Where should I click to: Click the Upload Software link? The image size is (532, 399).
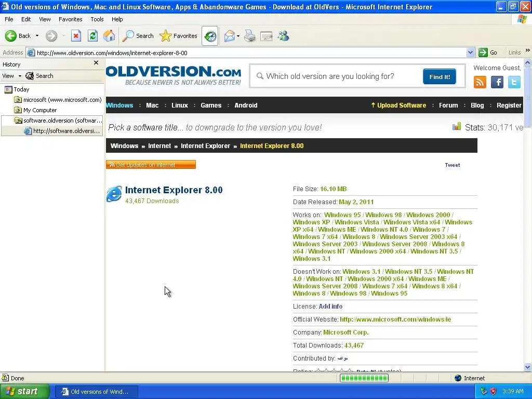398,105
